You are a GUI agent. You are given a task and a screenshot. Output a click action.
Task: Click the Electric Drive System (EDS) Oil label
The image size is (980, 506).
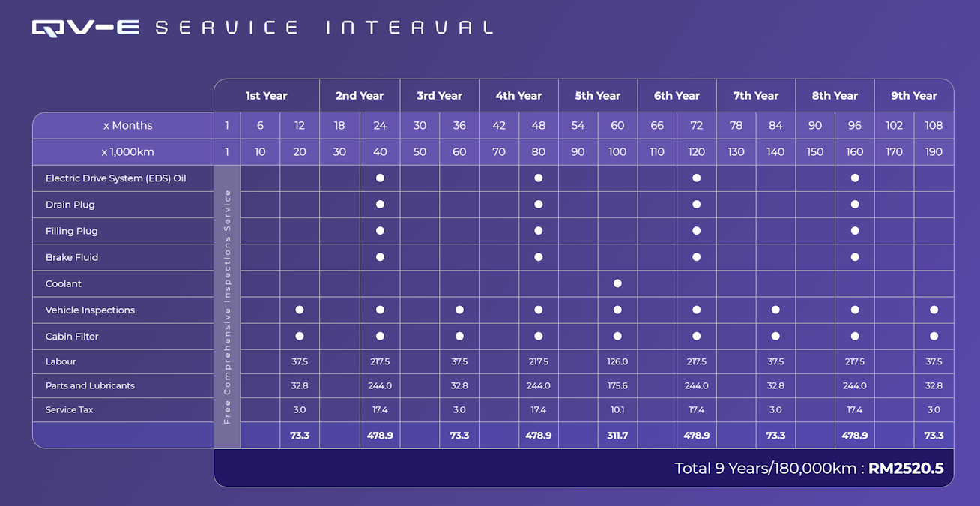115,178
